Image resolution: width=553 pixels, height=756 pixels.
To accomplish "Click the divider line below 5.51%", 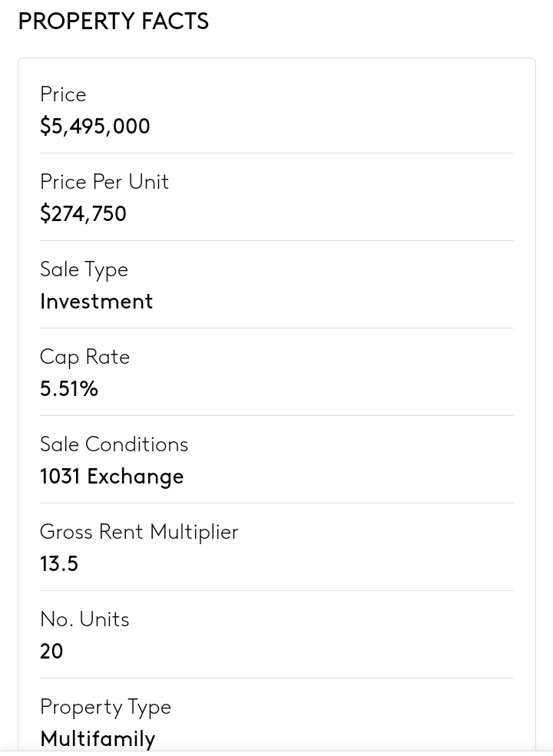I will [276, 416].
